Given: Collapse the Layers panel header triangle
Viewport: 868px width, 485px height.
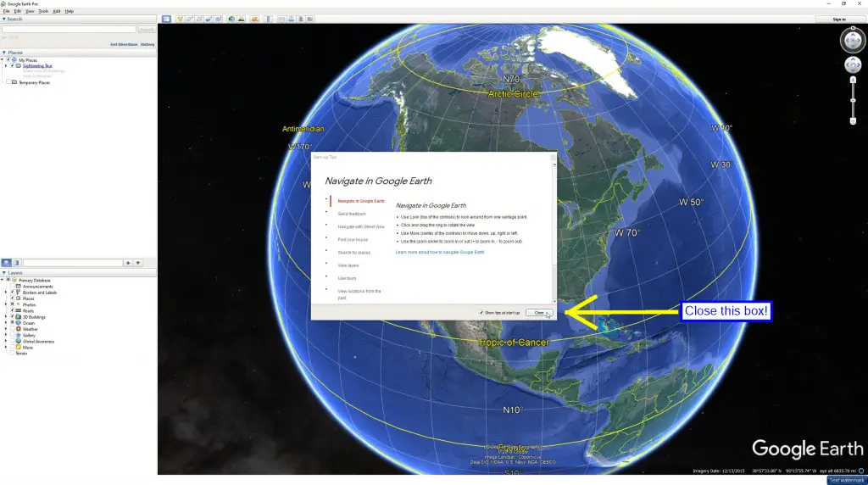Looking at the screenshot, I should coord(4,273).
